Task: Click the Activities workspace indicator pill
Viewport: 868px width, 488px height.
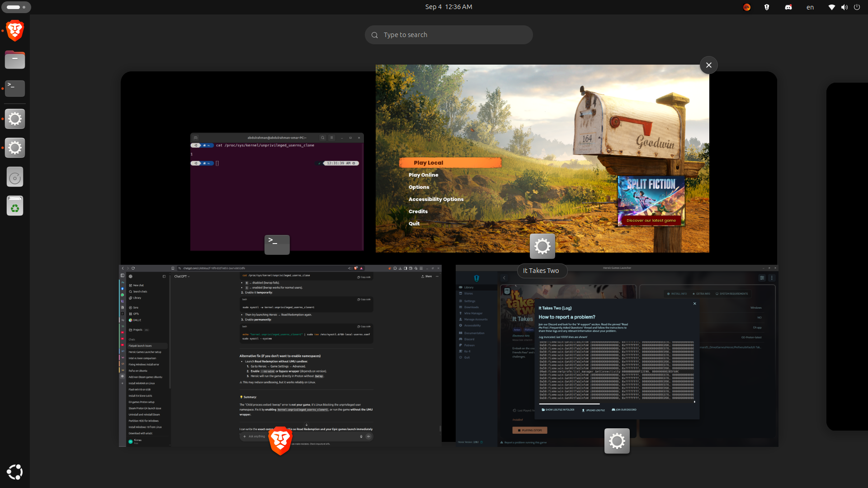Action: tap(16, 7)
